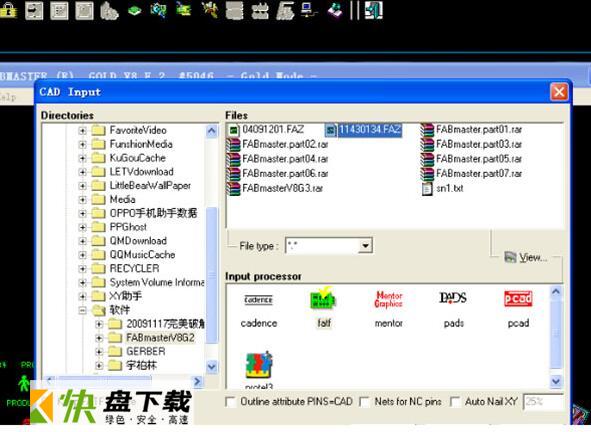
Task: Click the exit door toolbar icon
Action: point(374,10)
